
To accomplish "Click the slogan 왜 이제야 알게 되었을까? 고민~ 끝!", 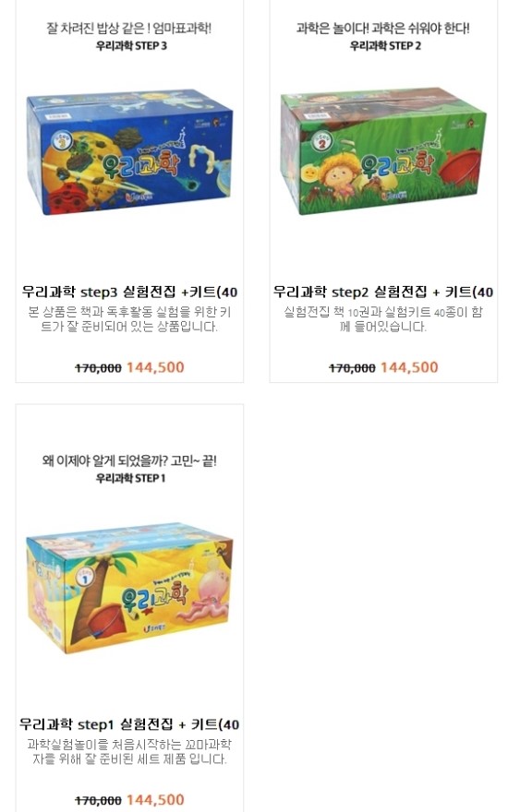I will point(129,460).
